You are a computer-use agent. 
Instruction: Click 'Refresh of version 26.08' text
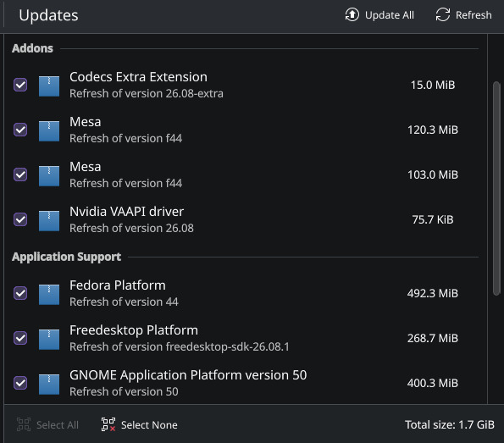click(x=131, y=228)
